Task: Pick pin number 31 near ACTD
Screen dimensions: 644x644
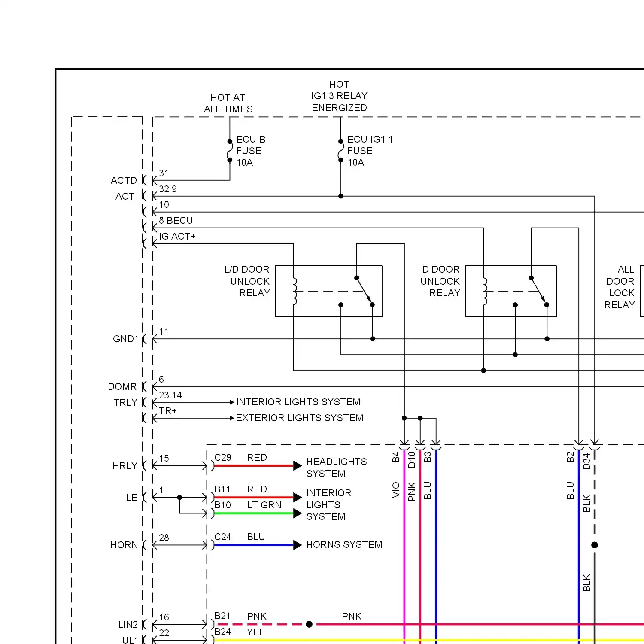Action: click(x=164, y=173)
